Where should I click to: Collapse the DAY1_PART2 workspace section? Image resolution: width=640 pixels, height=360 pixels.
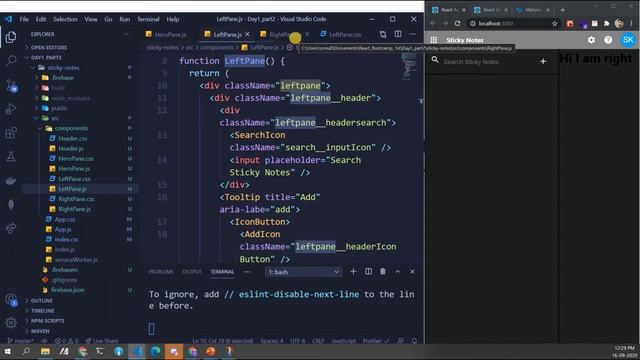(x=46, y=58)
